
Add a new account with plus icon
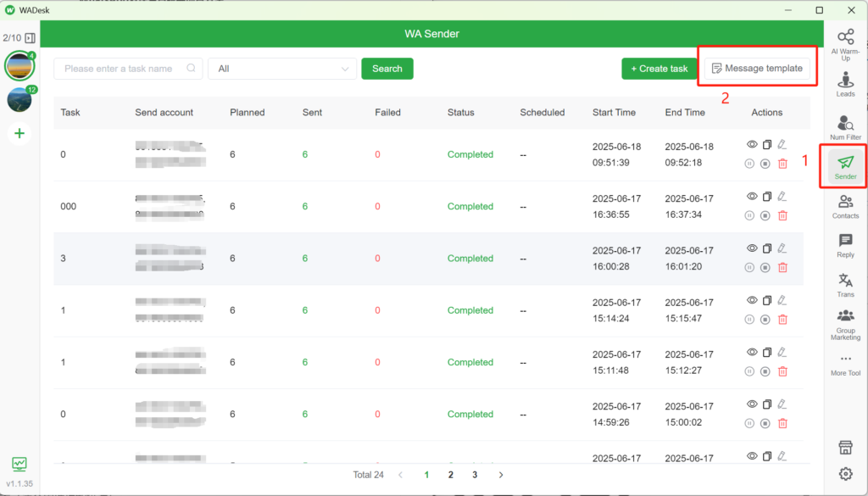coord(19,133)
